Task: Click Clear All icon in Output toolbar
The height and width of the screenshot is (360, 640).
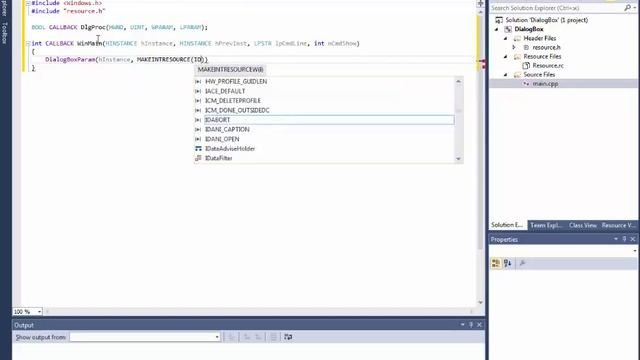Action: [273, 337]
